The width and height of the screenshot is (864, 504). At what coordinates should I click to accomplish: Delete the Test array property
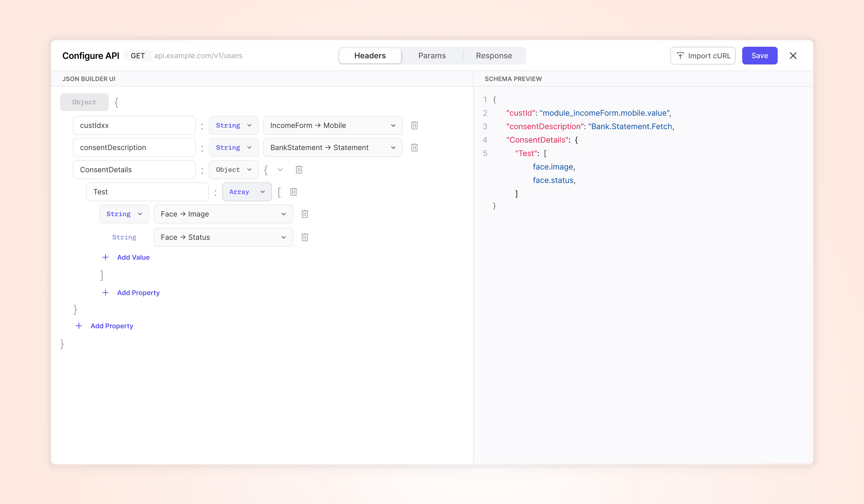[294, 192]
